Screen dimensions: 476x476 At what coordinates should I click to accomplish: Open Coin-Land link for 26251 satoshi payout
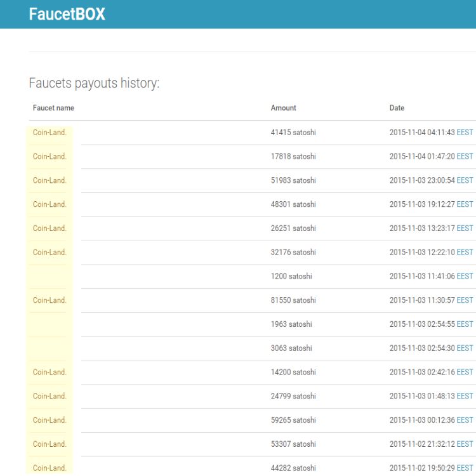pyautogui.click(x=50, y=228)
